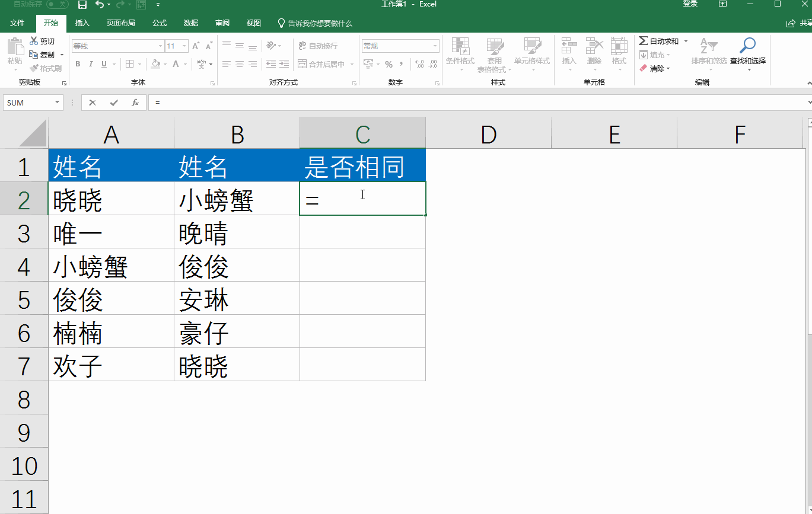Decrease the indent level
The image size is (812, 514).
click(x=271, y=64)
